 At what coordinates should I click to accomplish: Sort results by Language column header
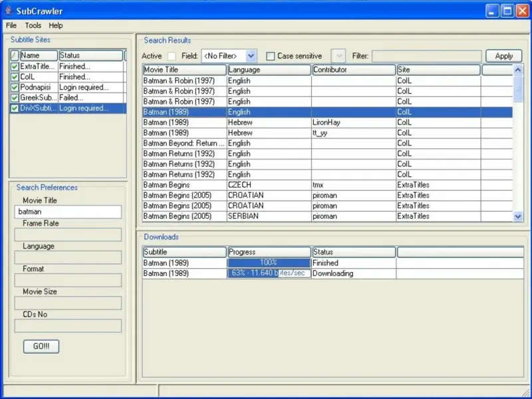tap(269, 70)
